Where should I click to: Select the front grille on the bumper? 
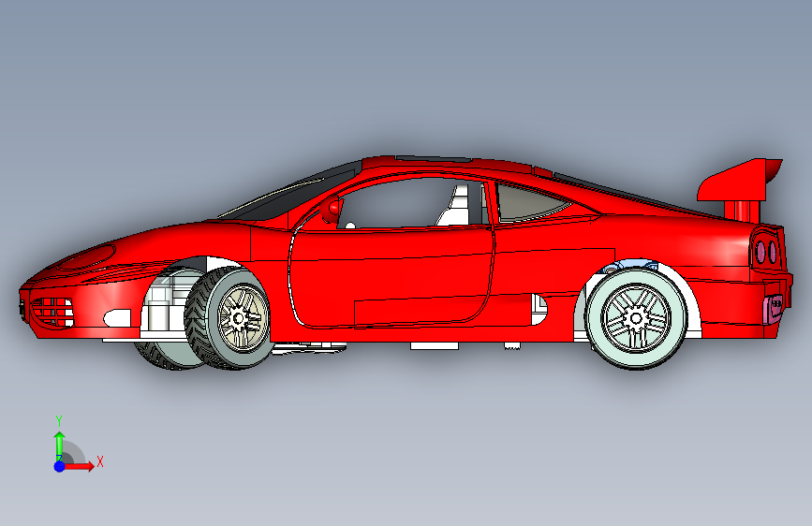point(52,312)
